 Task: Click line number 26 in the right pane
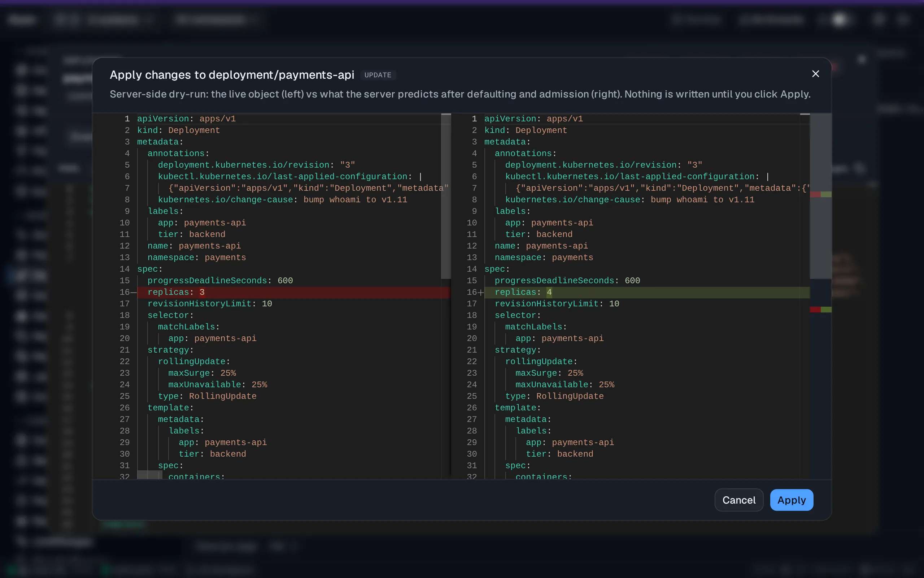(471, 408)
